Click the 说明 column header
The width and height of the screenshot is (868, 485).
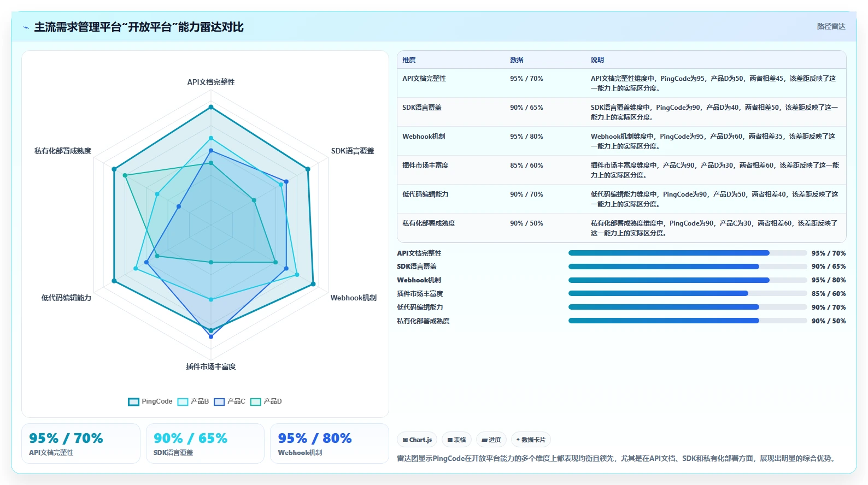597,60
